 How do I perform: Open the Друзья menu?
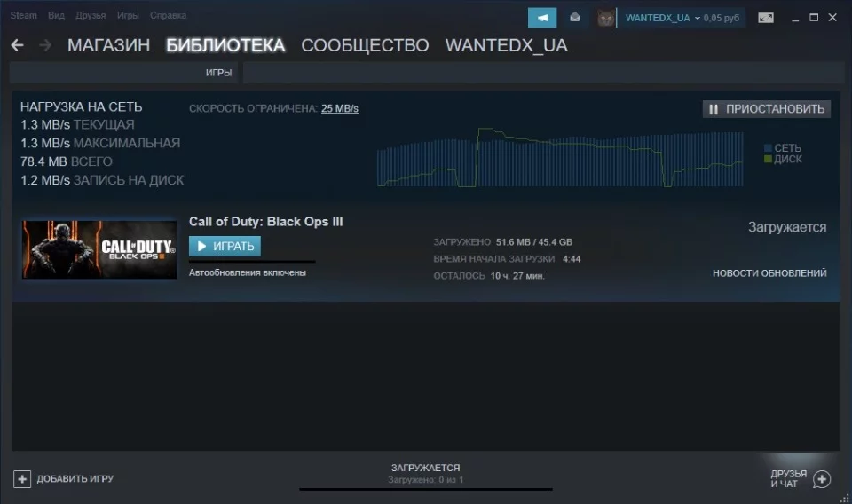pos(91,15)
